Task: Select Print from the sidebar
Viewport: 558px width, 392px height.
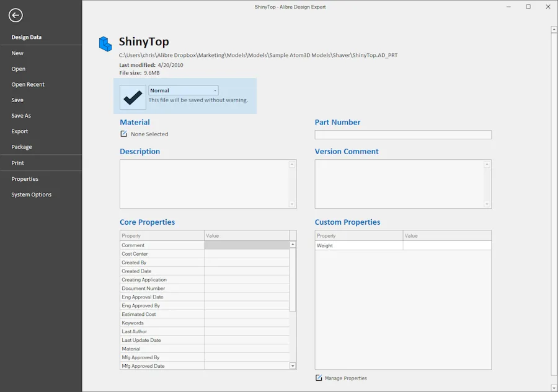Action: coord(17,163)
